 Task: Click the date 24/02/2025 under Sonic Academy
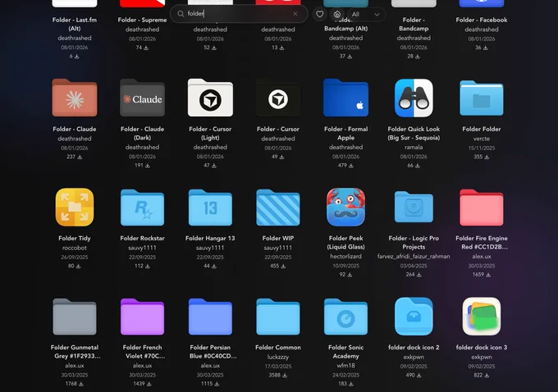click(346, 375)
